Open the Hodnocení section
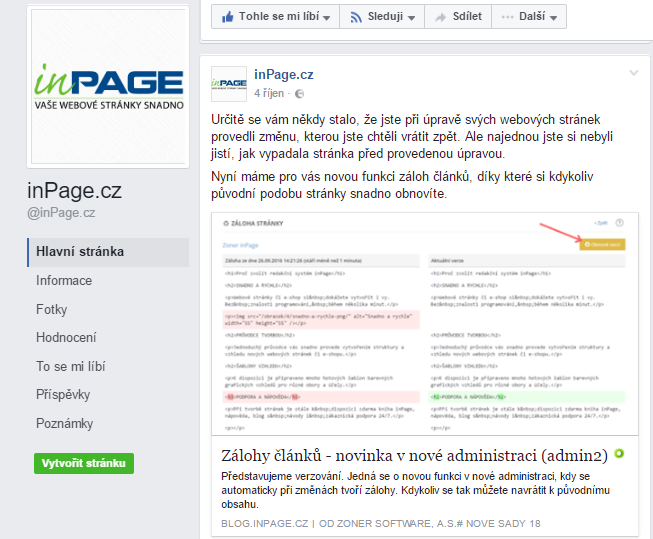 pyautogui.click(x=68, y=338)
